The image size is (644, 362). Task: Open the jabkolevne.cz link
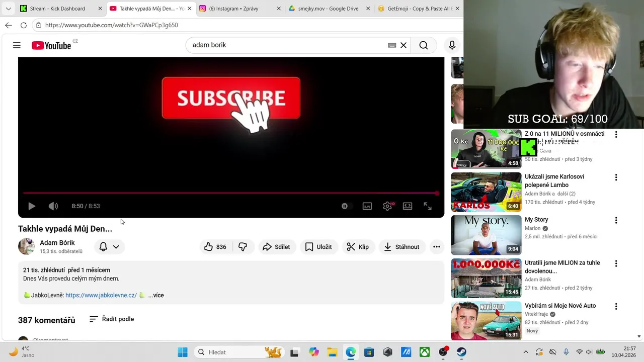(101, 295)
